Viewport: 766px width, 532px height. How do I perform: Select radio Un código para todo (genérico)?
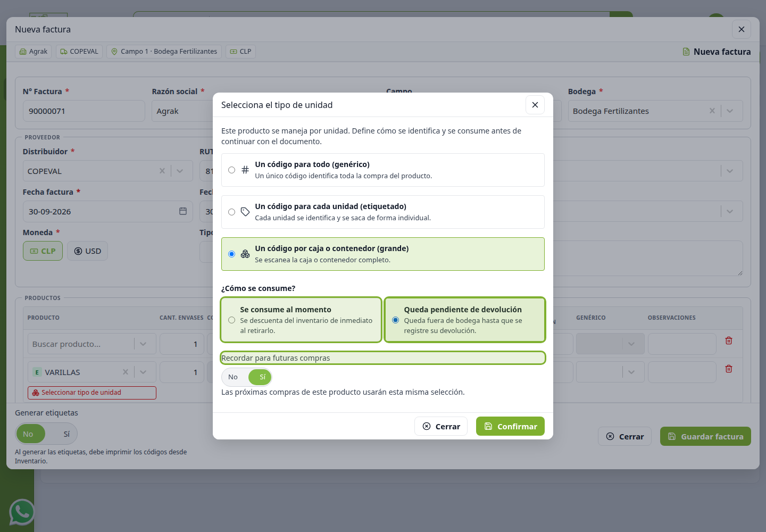coord(232,170)
